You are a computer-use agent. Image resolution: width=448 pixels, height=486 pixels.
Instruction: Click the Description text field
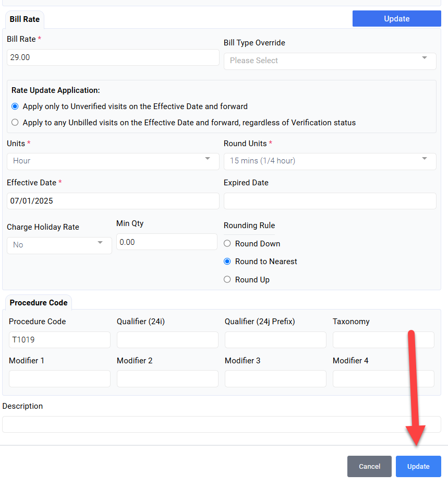[x=221, y=424]
